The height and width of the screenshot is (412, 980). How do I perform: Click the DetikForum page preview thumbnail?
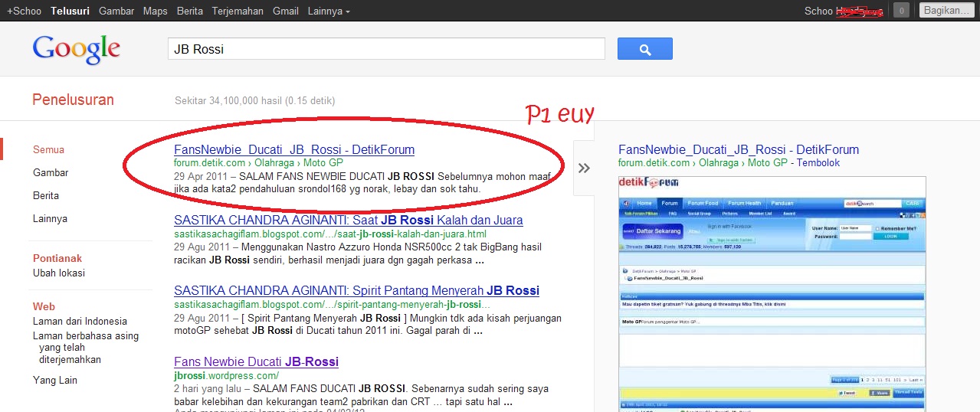(772, 293)
